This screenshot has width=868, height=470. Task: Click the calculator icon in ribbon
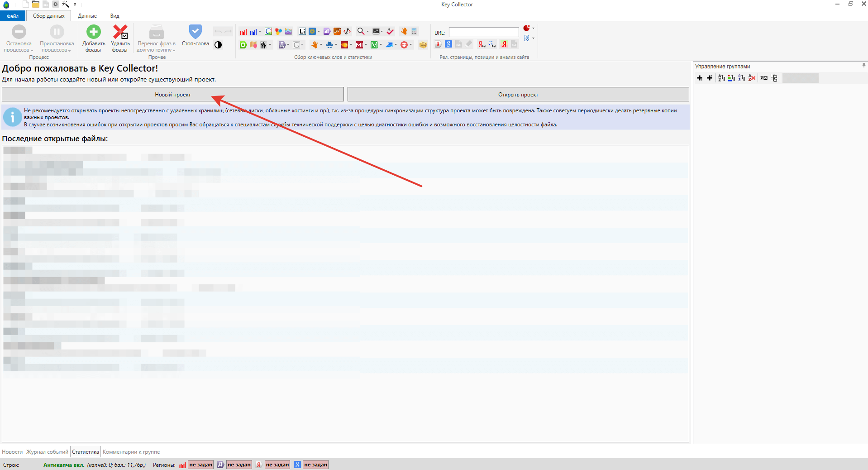click(414, 31)
